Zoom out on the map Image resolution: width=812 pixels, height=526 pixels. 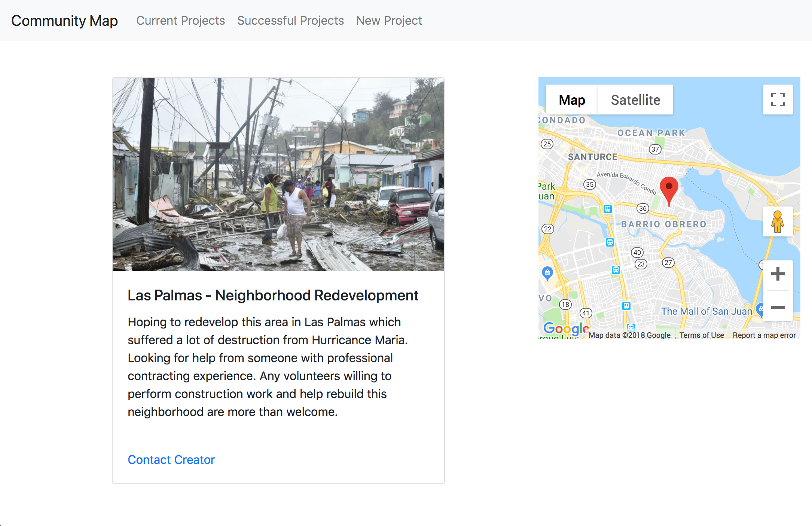(778, 308)
